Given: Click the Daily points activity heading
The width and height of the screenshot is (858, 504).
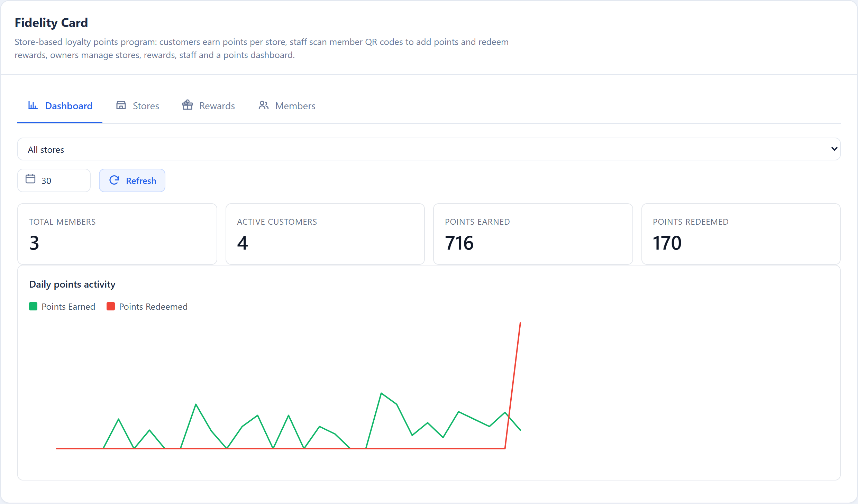Looking at the screenshot, I should (x=72, y=284).
